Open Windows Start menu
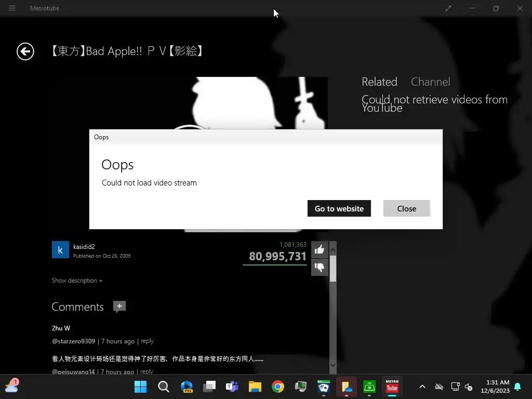The height and width of the screenshot is (399, 532). tap(140, 387)
